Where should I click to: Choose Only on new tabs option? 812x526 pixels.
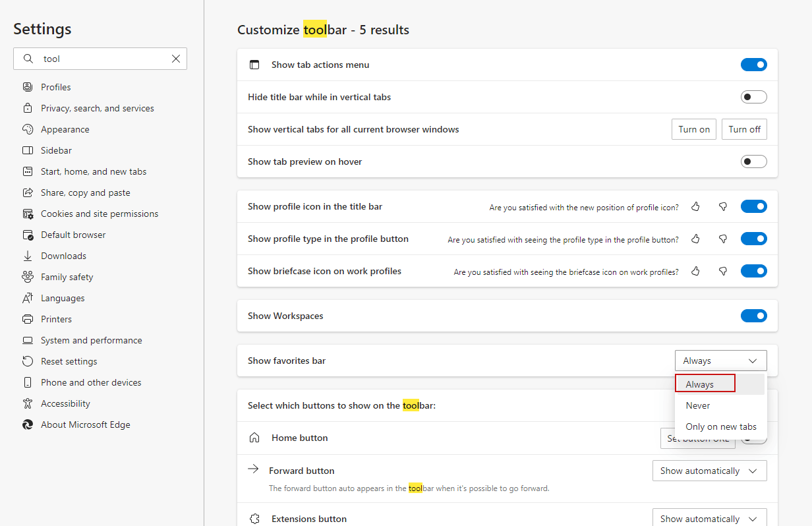(x=720, y=426)
